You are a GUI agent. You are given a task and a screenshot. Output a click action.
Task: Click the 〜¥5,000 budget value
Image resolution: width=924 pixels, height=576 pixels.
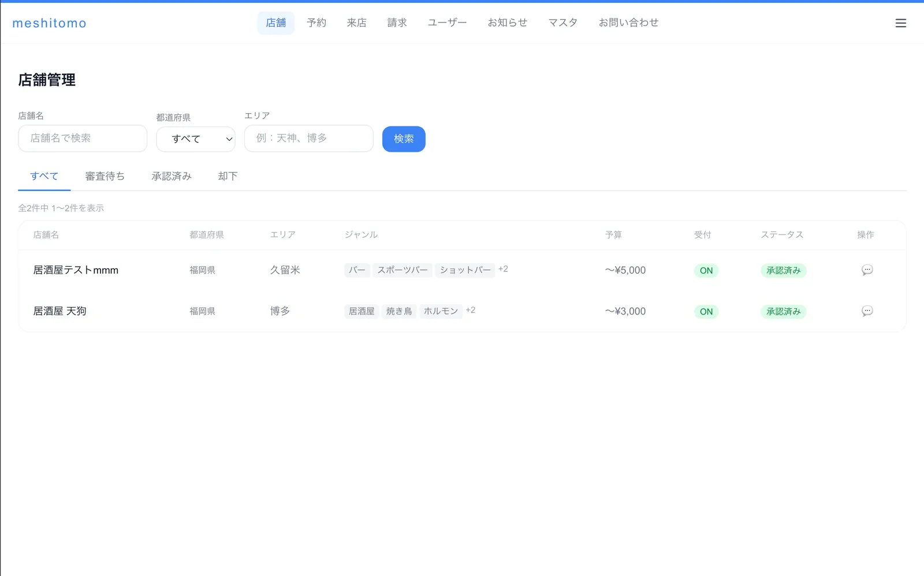point(625,270)
